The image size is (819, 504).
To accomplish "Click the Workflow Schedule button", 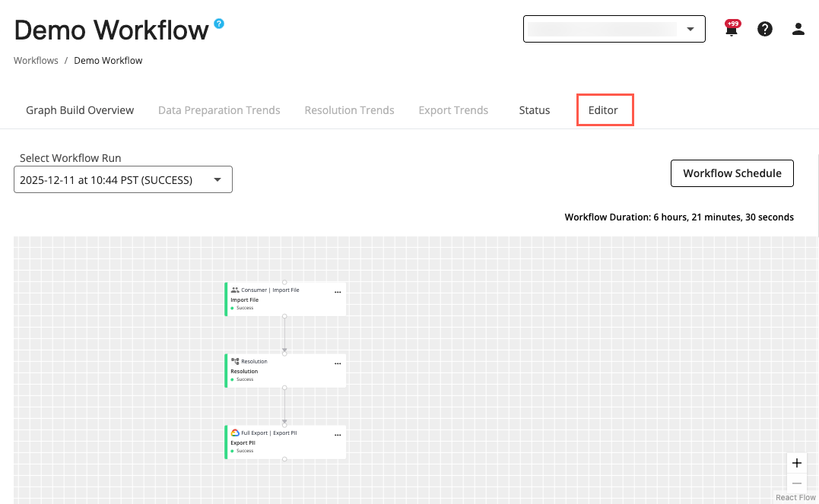I will point(732,173).
